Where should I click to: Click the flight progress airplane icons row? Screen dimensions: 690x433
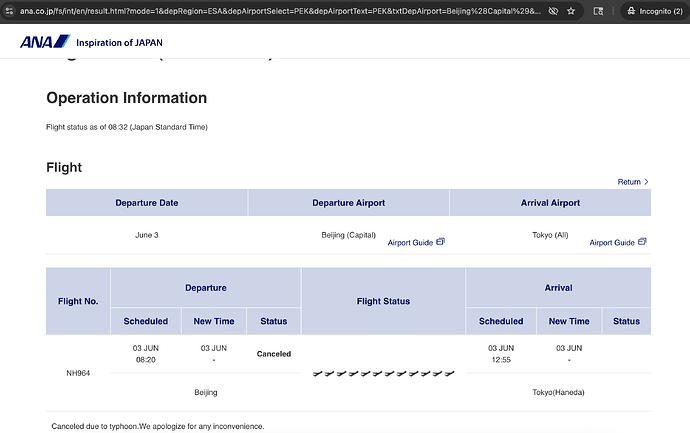(x=383, y=374)
